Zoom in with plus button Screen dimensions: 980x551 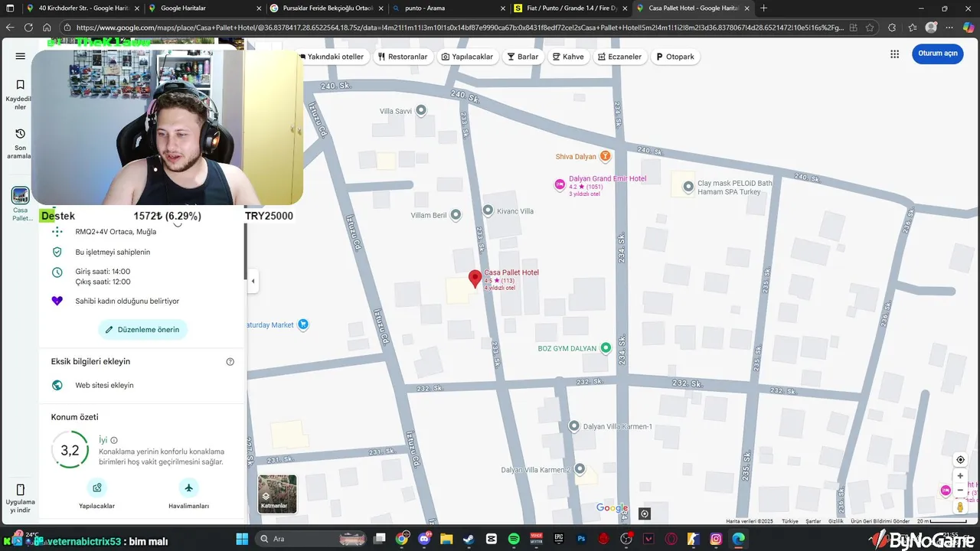click(960, 476)
